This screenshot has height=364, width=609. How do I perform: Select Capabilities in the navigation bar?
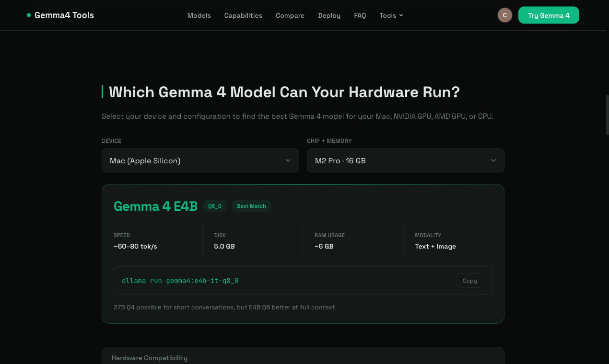pos(243,15)
